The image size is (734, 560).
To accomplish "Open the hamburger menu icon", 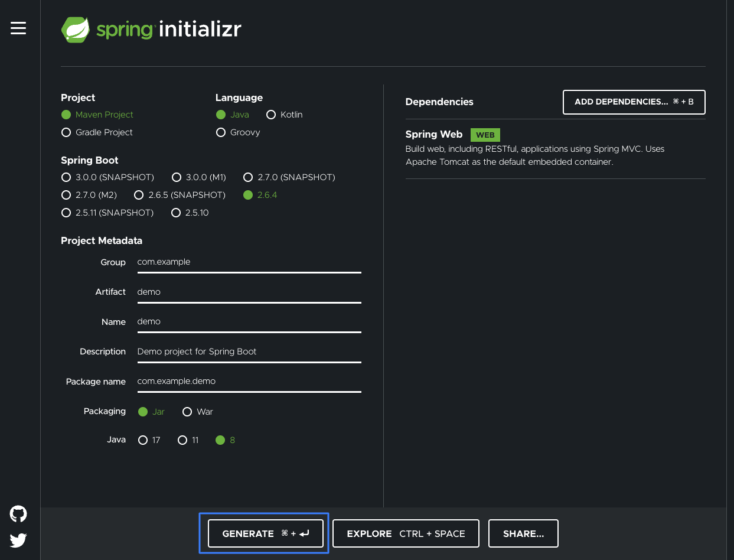I will pyautogui.click(x=18, y=28).
